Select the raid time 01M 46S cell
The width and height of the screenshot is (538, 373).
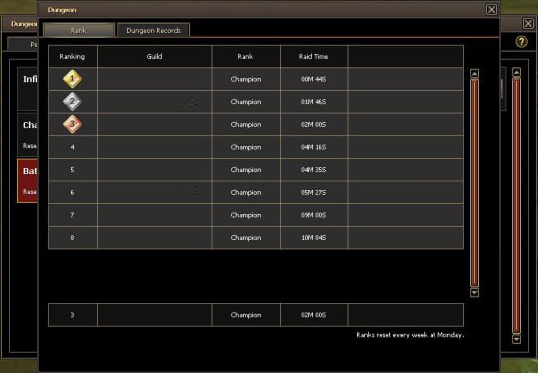click(x=314, y=102)
